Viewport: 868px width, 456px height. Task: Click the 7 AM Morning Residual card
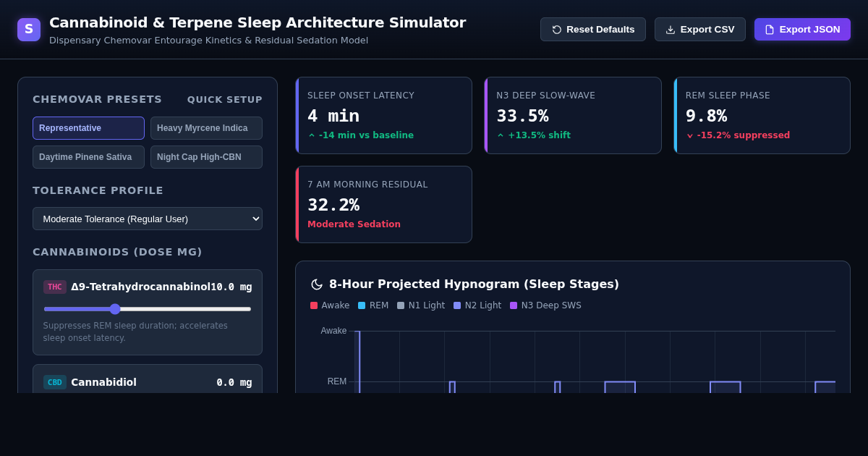[383, 205]
